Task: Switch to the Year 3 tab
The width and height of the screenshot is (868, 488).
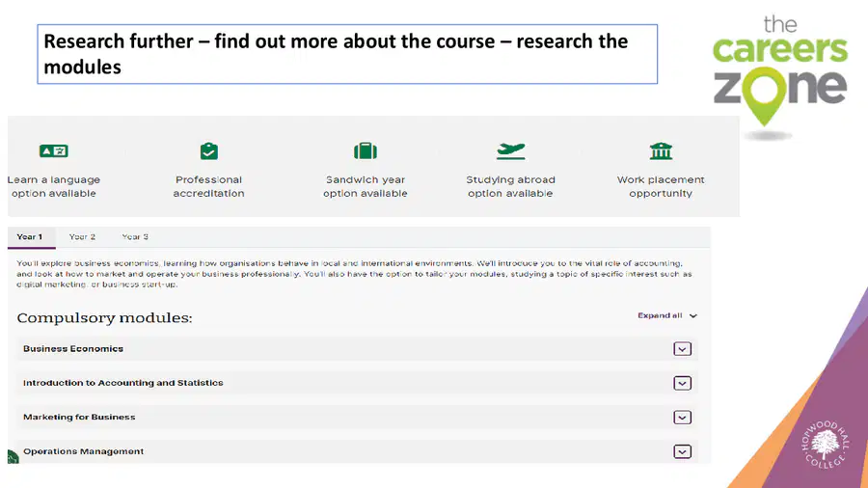Action: [x=135, y=237]
